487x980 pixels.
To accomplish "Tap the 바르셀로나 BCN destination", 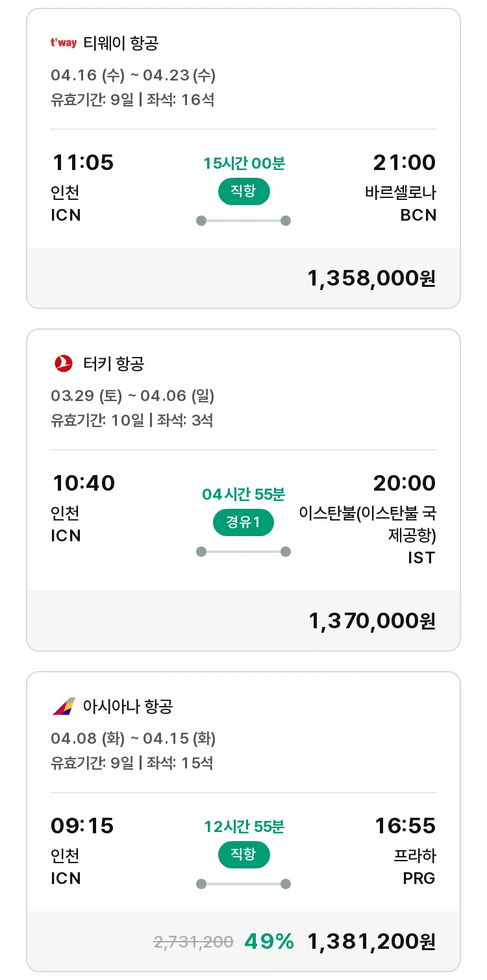I will (x=401, y=204).
